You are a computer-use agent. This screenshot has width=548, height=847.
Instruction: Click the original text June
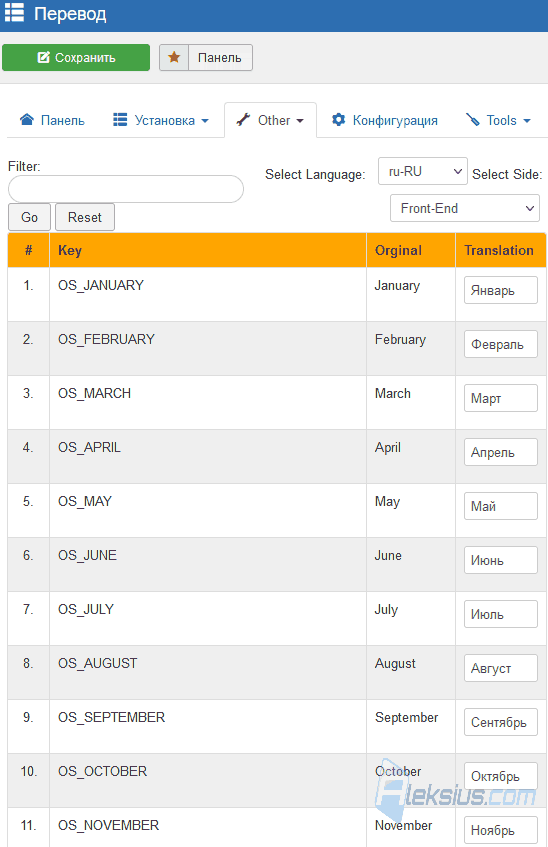388,555
